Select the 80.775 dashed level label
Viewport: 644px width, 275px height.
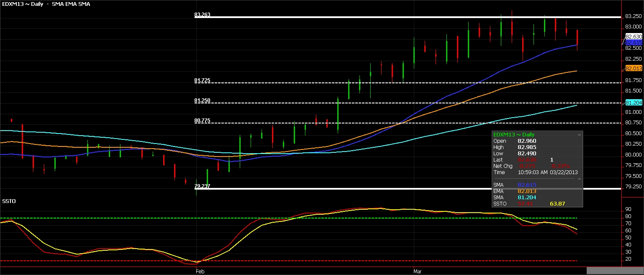tap(203, 121)
